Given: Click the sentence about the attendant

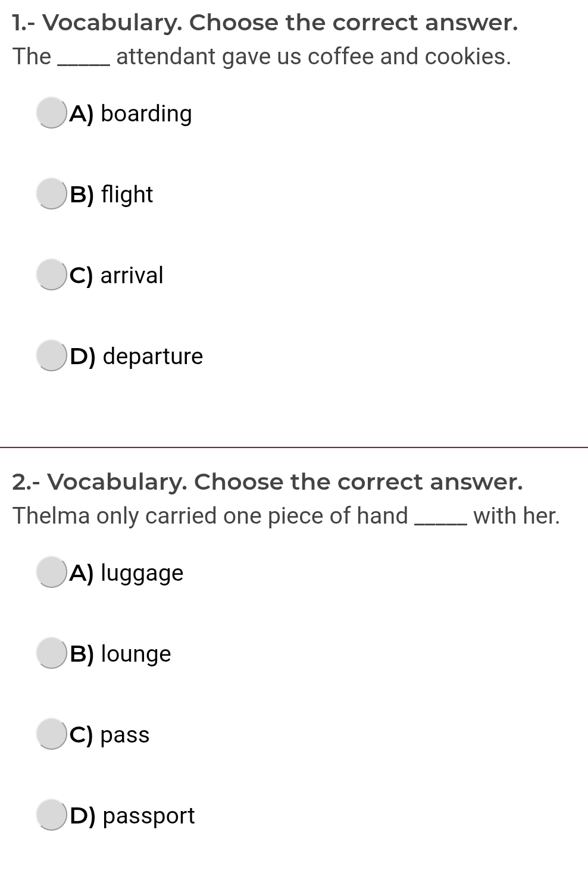Looking at the screenshot, I should (x=262, y=57).
